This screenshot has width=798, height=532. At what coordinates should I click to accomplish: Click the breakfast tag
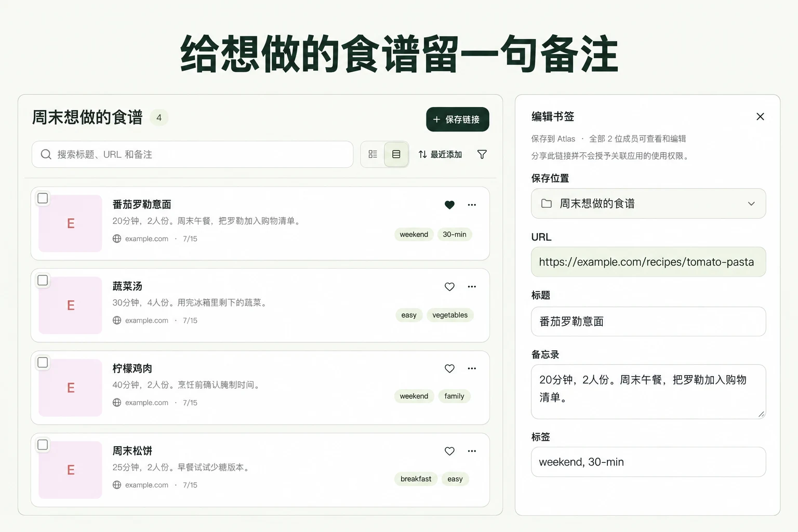click(x=416, y=479)
